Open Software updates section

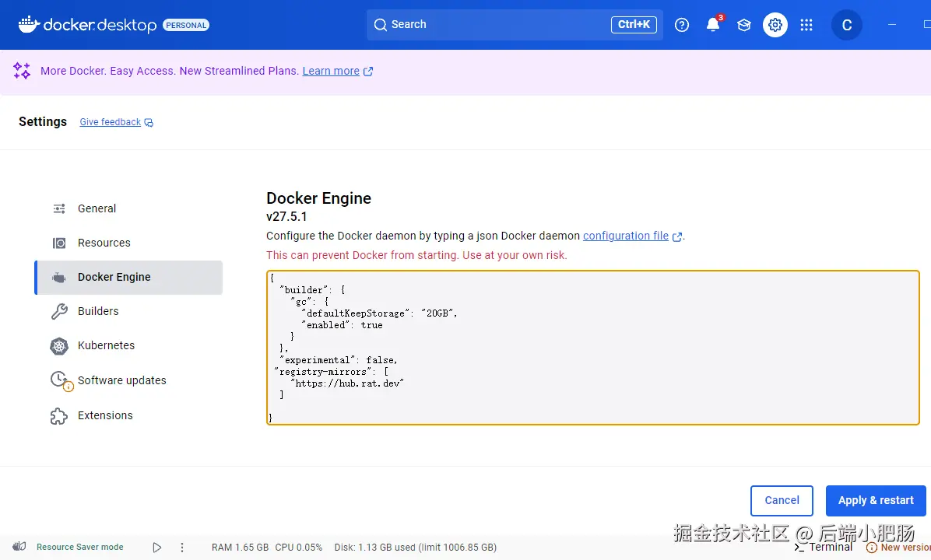coord(121,380)
